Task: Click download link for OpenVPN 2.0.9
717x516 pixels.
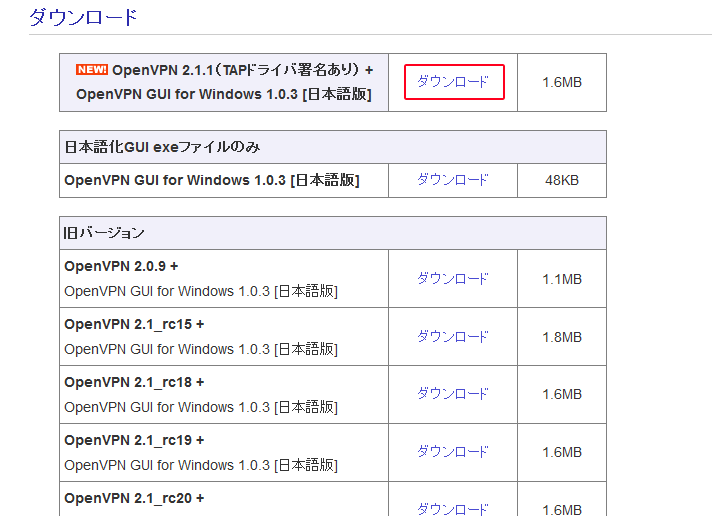Action: (x=453, y=279)
